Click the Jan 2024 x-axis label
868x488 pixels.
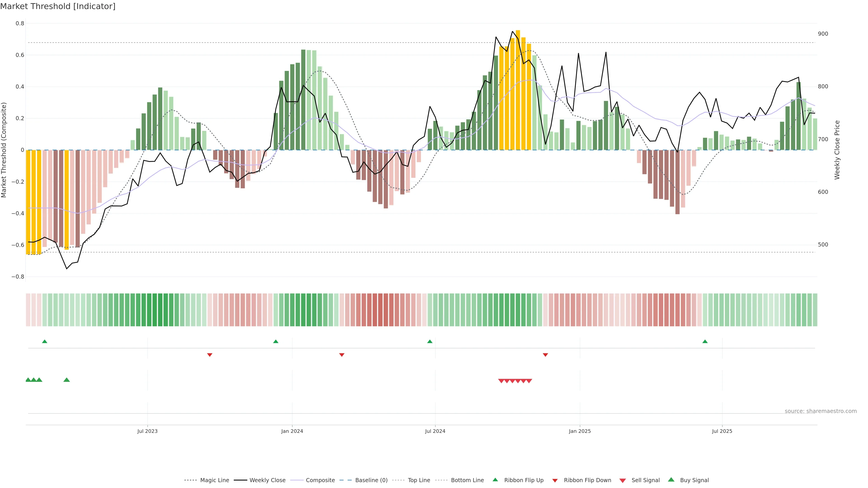click(x=292, y=431)
